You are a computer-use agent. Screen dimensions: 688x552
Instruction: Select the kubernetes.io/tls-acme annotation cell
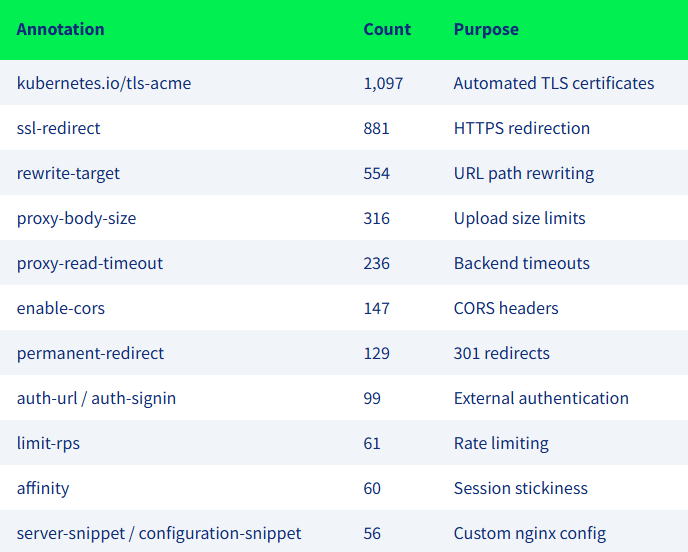pos(104,83)
